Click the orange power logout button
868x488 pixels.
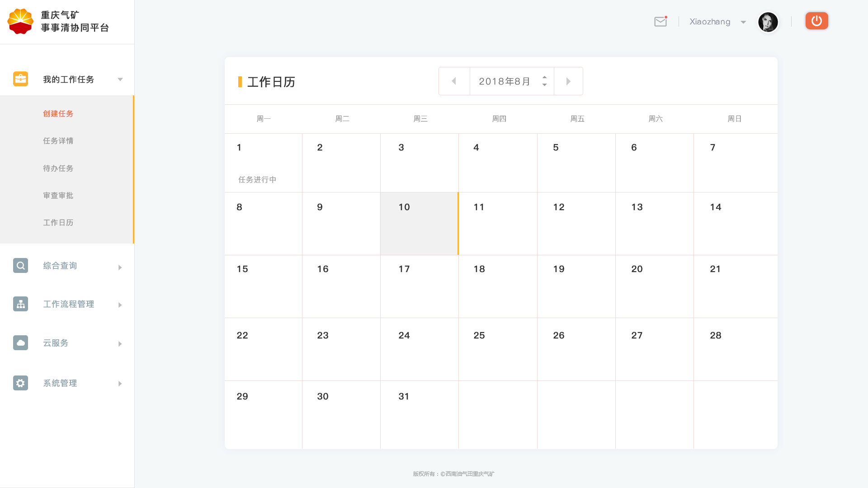pyautogui.click(x=816, y=21)
